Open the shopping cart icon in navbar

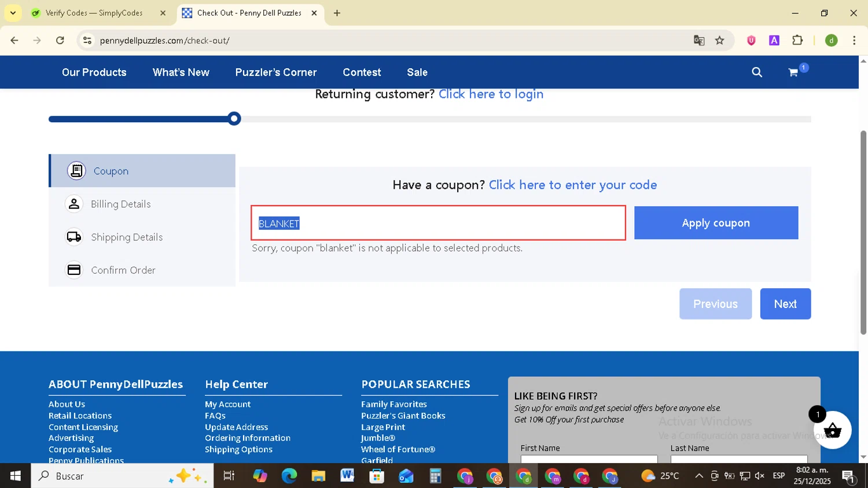pos(793,72)
